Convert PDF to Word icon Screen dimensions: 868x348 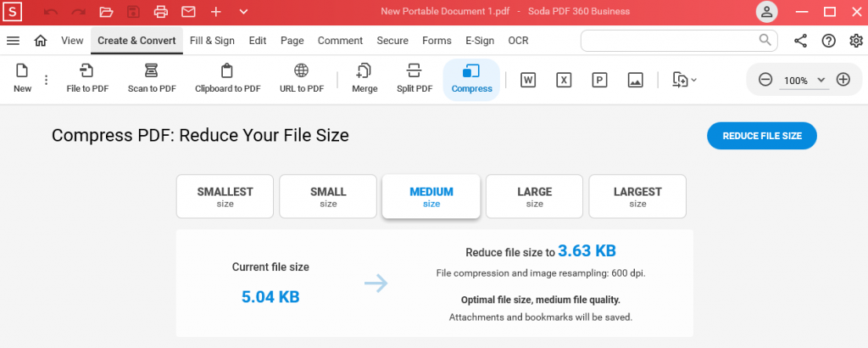[x=527, y=80]
